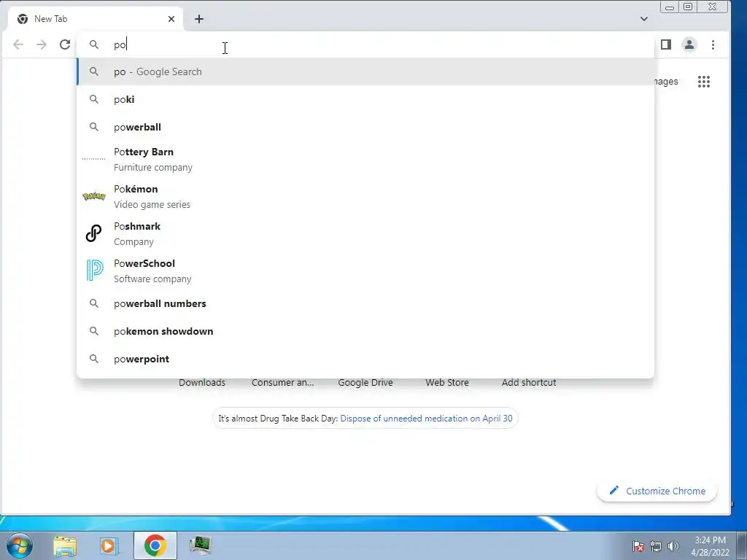Choose 'powerball numbers' suggestion
747x560 pixels.
click(x=365, y=304)
